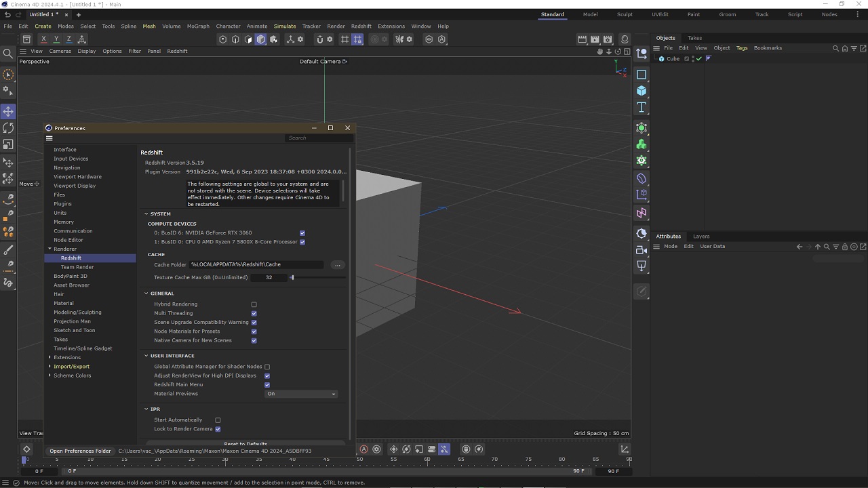This screenshot has height=488, width=868.
Task: Toggle the X axis lock icon
Action: [43, 39]
